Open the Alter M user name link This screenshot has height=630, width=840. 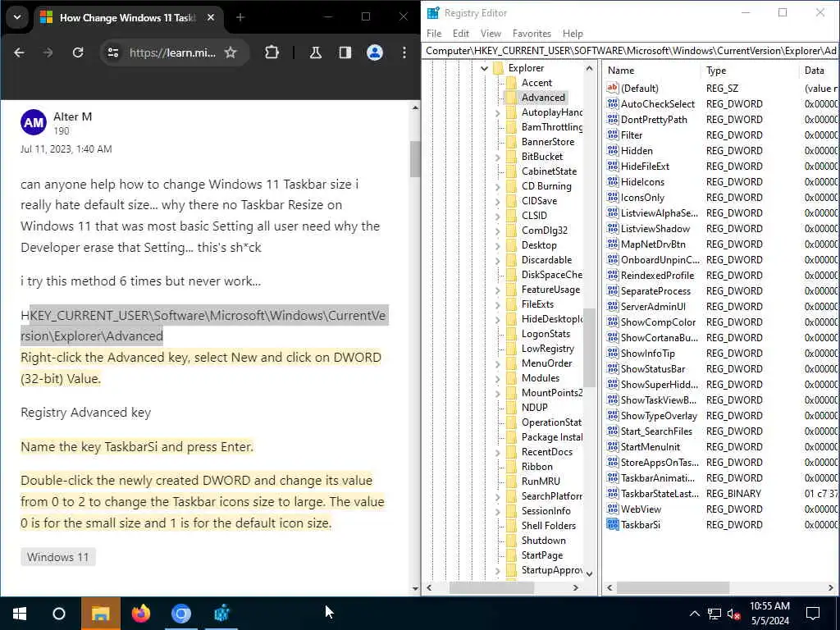73,116
